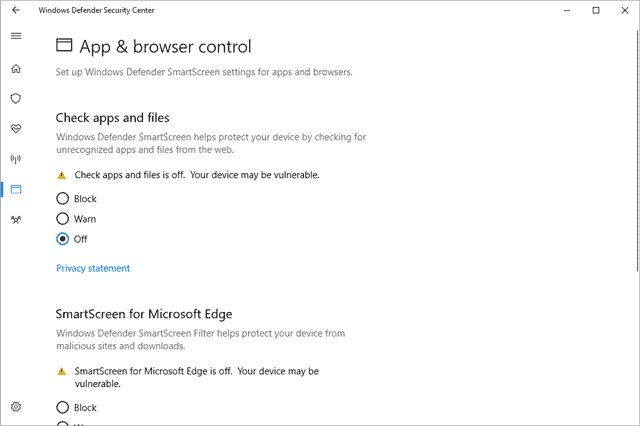Click the App & browser control header icon
Viewport: 640px width, 426px height.
[x=64, y=45]
